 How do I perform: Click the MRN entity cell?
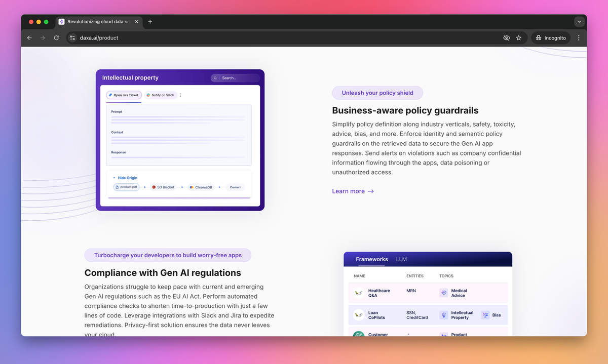coord(411,291)
